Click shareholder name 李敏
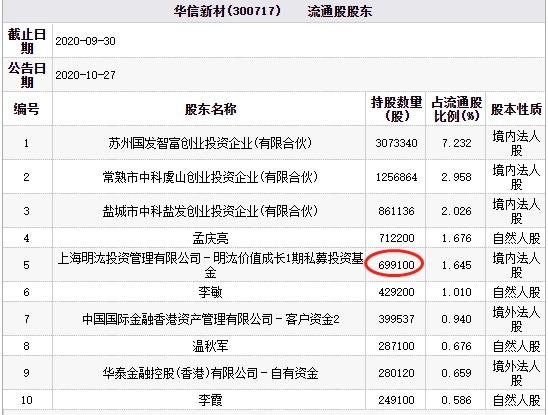The height and width of the screenshot is (415, 548). coord(210,292)
